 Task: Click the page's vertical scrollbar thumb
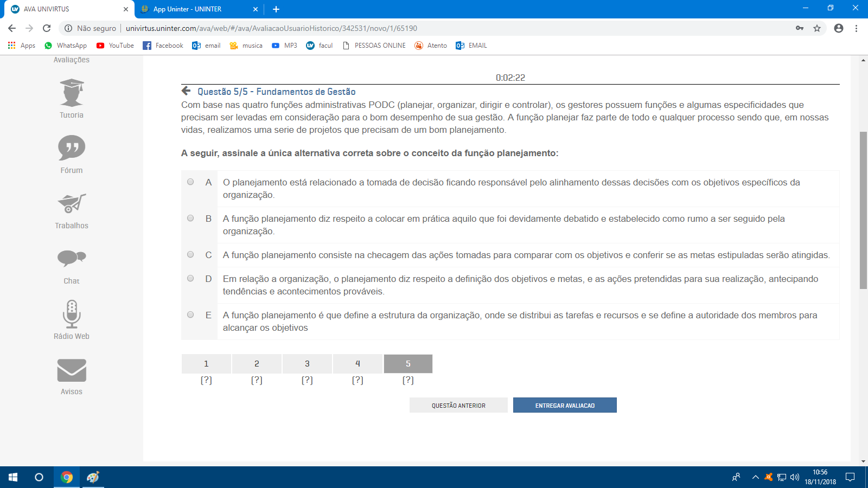(863, 210)
